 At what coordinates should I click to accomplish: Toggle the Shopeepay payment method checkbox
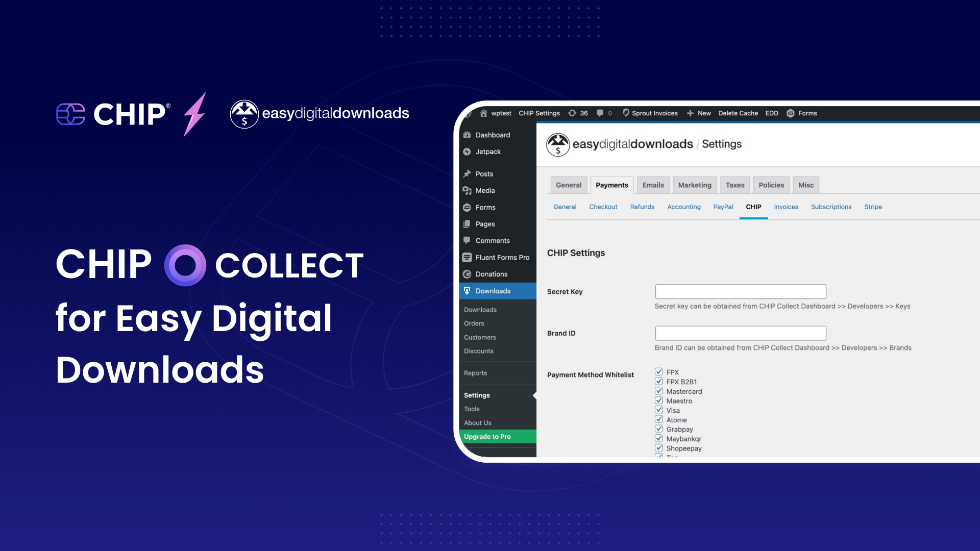point(659,448)
